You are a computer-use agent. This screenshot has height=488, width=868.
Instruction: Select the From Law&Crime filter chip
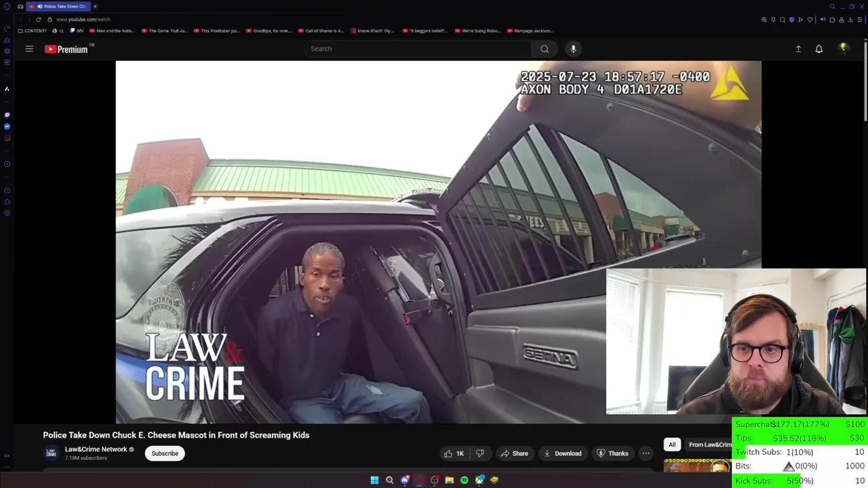[709, 445]
